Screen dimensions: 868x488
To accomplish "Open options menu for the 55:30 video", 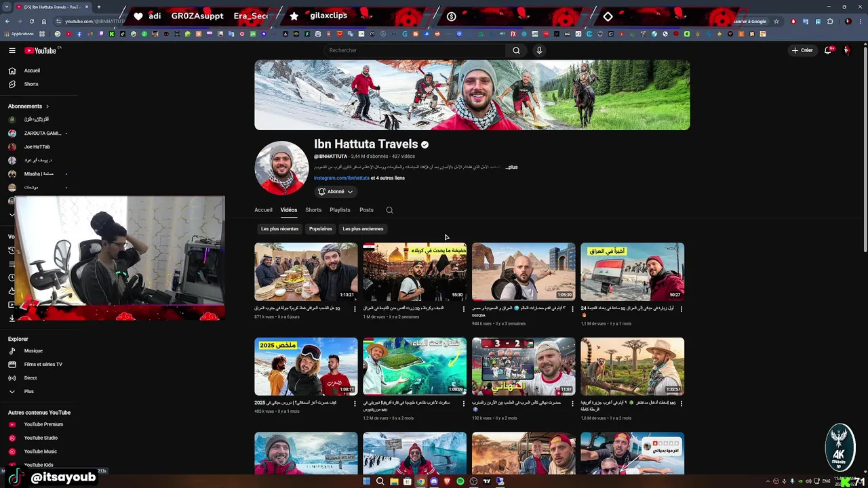I will tap(464, 309).
